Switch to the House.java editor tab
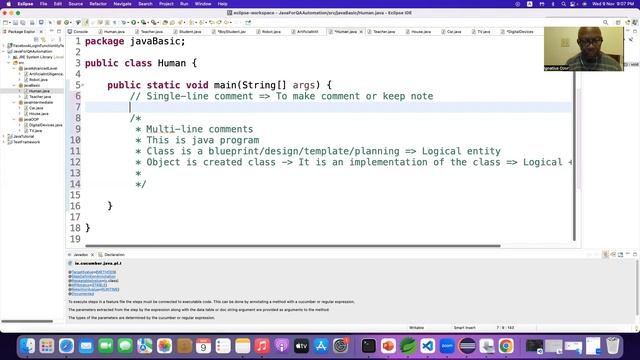 tap(419, 31)
